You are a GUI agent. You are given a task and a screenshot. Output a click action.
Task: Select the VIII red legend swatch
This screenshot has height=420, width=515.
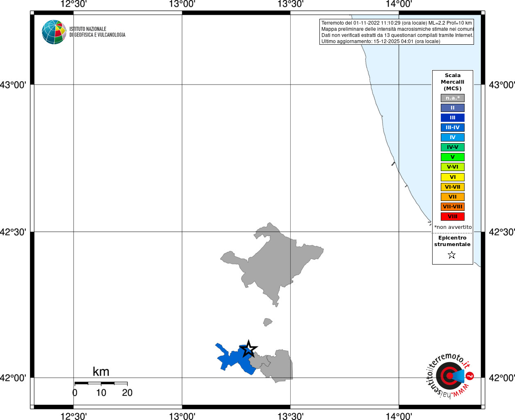(453, 217)
